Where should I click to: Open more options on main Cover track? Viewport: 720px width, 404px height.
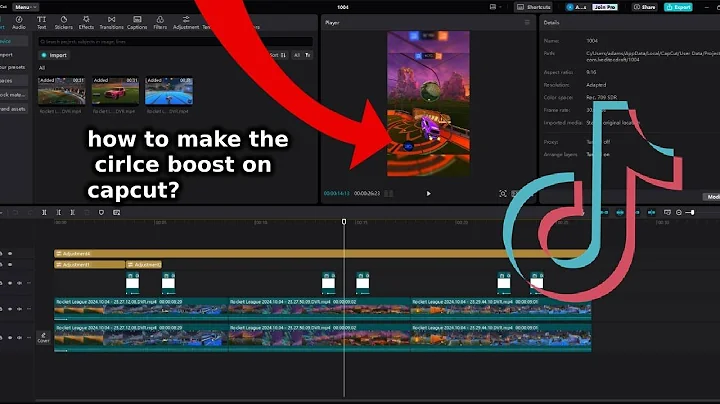pos(28,338)
